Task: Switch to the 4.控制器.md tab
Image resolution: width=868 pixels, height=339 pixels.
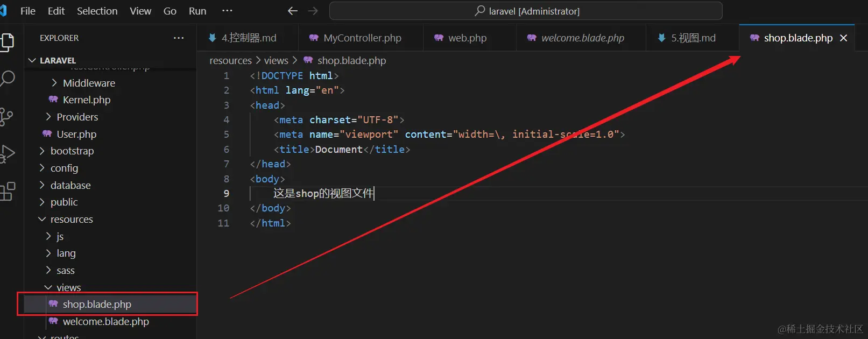Action: pos(248,38)
